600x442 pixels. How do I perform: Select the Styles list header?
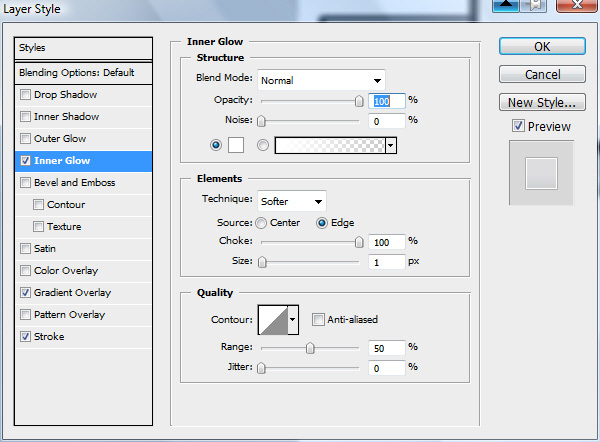(x=83, y=48)
